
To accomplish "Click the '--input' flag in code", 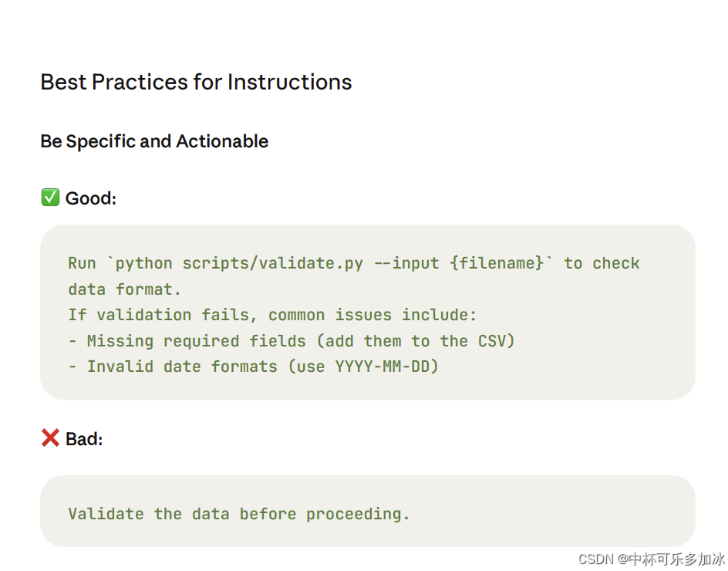I will pyautogui.click(x=406, y=263).
